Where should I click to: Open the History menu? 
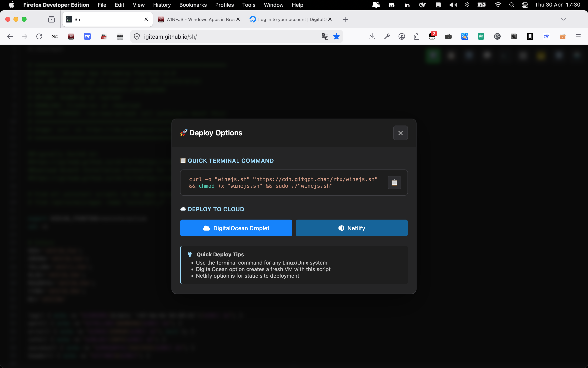(x=162, y=5)
